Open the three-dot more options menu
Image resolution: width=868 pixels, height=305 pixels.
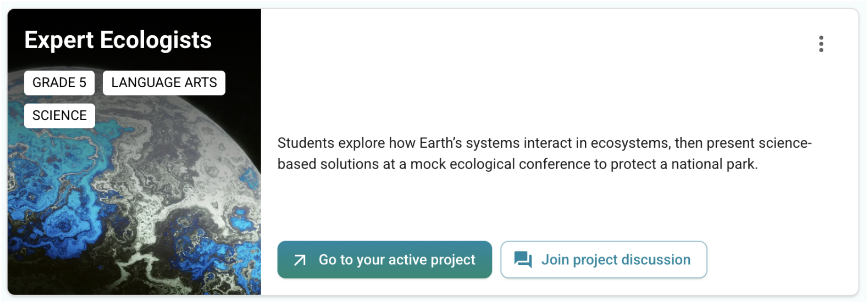pyautogui.click(x=821, y=44)
